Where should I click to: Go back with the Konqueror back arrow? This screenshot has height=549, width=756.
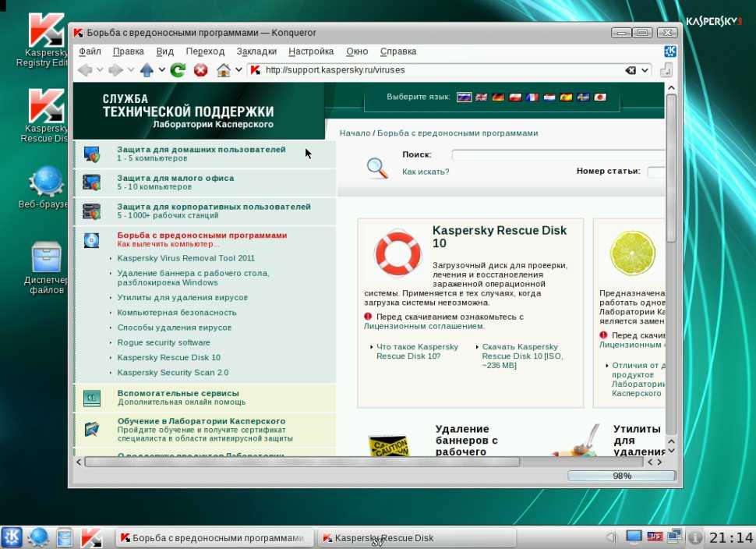(x=85, y=70)
